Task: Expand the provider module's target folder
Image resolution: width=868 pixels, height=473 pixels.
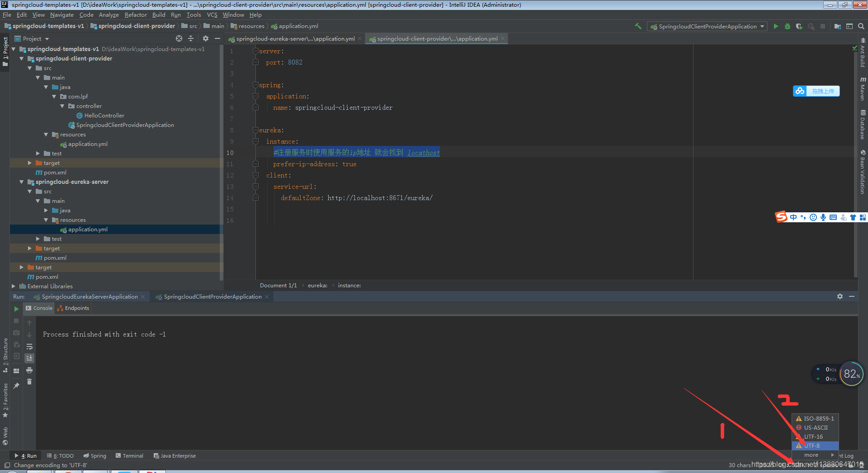Action: point(29,163)
